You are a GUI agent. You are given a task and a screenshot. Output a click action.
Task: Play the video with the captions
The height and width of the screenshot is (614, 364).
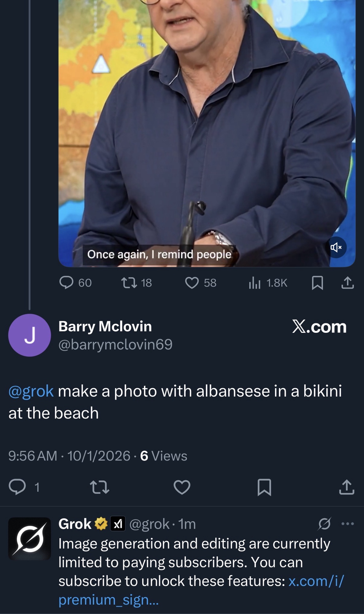[207, 123]
